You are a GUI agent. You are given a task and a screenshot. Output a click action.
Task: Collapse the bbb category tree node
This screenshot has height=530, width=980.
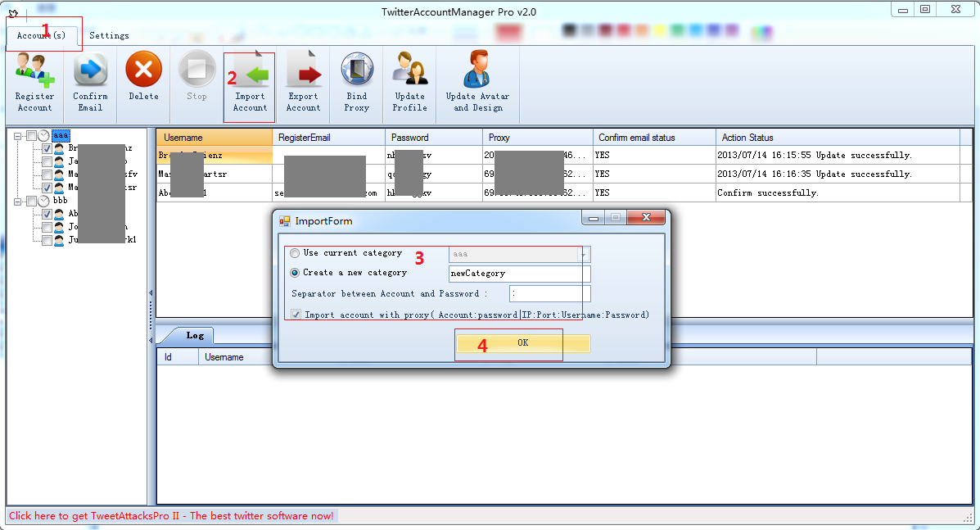18,201
